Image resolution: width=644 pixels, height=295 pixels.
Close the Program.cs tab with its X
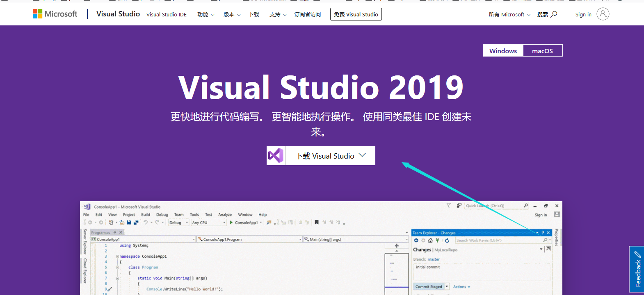click(x=121, y=232)
